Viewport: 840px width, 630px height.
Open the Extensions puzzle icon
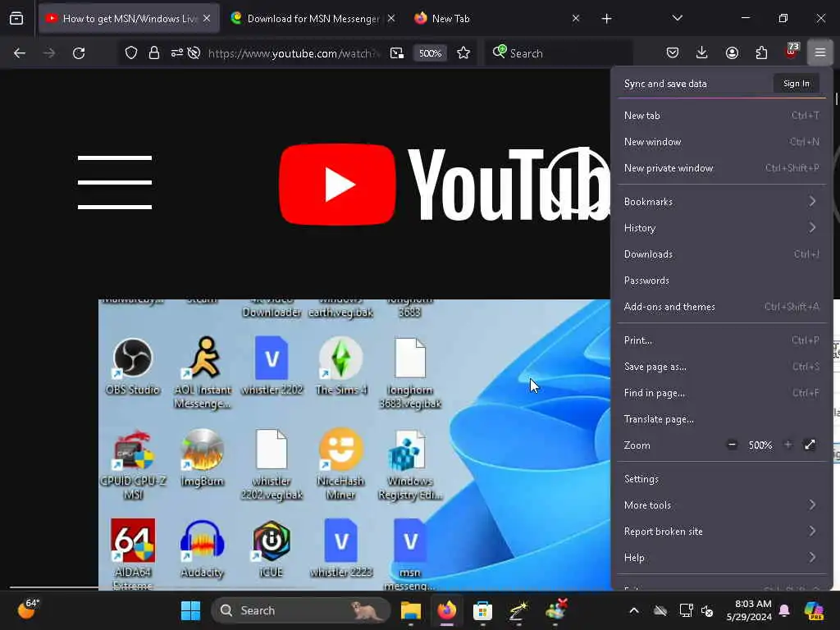tap(762, 52)
